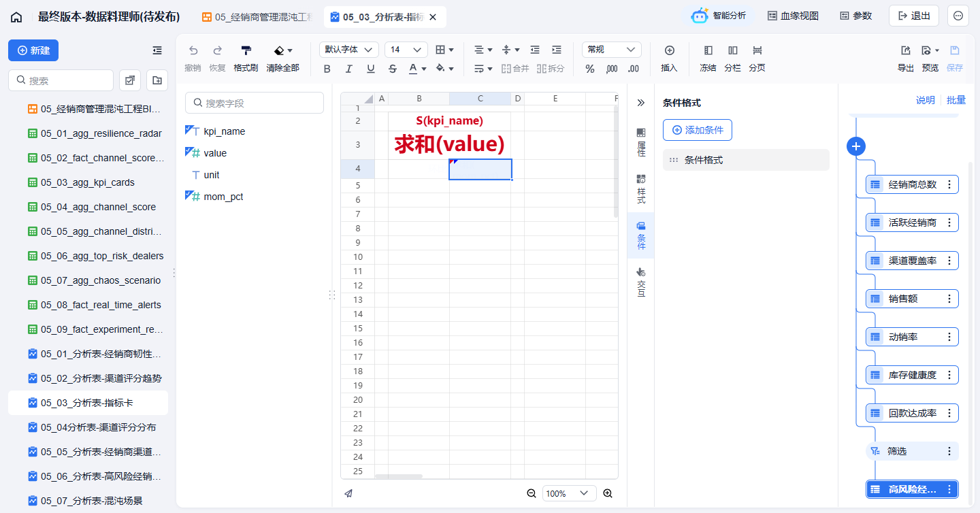Click the 说明 link
This screenshot has width=980, height=513.
tap(925, 100)
